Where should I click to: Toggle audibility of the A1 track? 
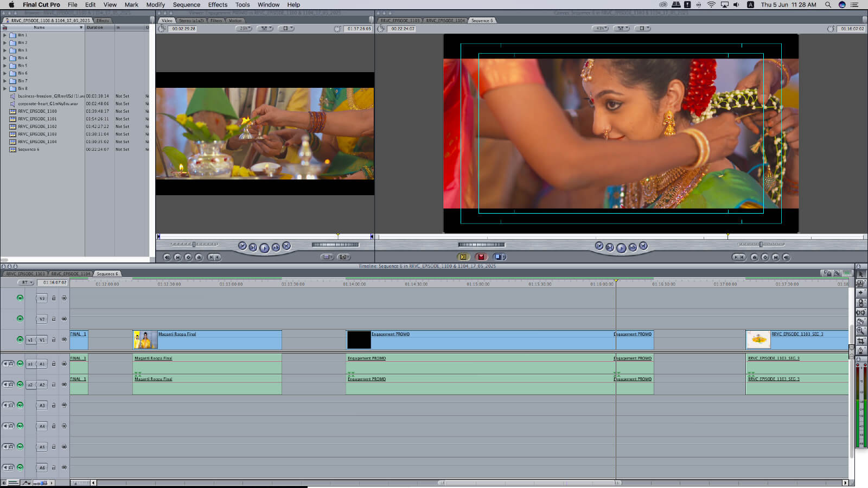(20, 364)
